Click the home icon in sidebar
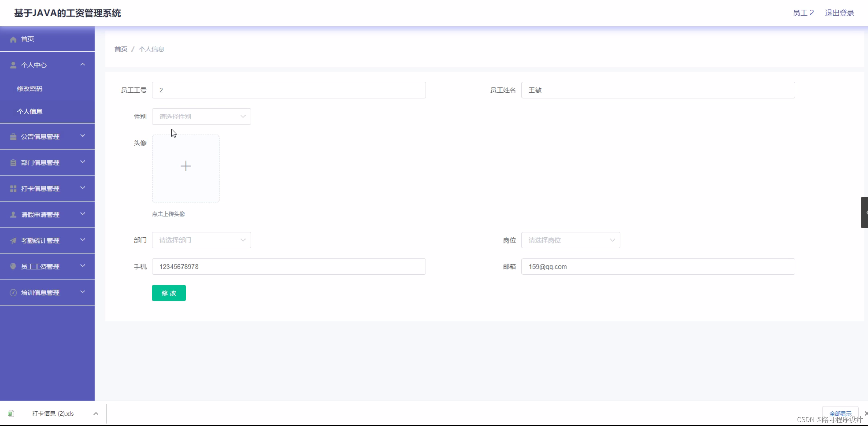This screenshot has width=868, height=426. coord(13,40)
